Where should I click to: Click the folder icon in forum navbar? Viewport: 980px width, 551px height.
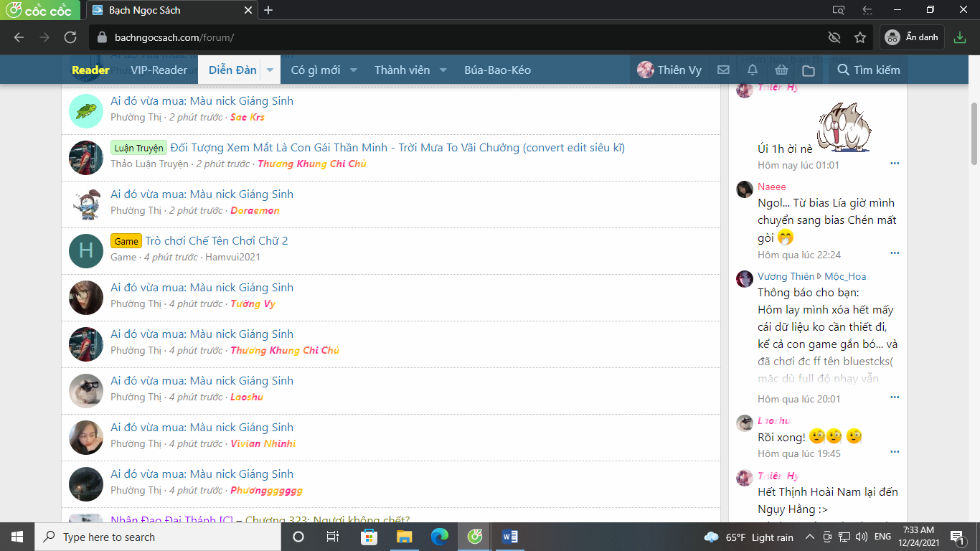(809, 70)
